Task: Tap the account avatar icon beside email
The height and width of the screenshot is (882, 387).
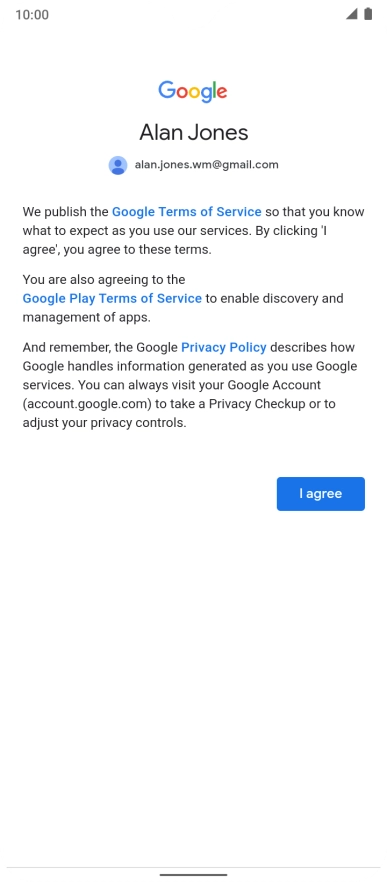Action: click(118, 165)
